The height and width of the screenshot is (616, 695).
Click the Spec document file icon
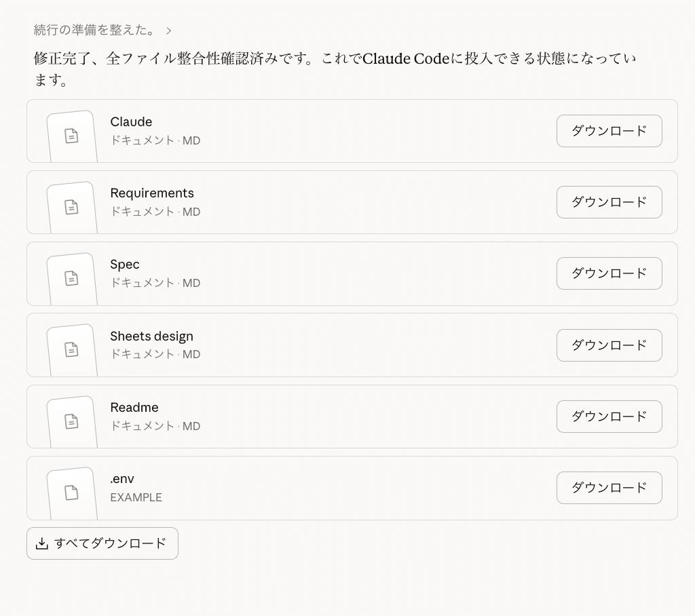71,278
